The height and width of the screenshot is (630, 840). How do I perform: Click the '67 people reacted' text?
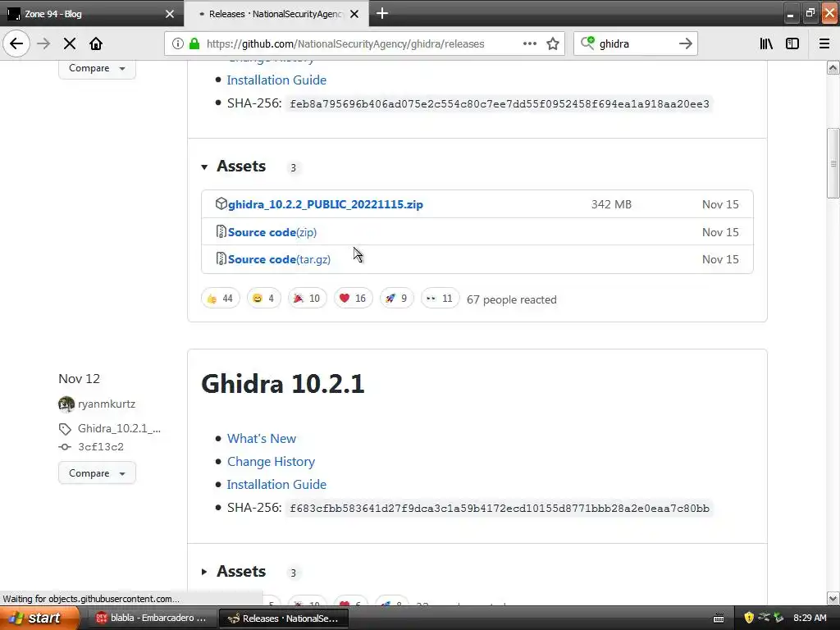tap(512, 299)
